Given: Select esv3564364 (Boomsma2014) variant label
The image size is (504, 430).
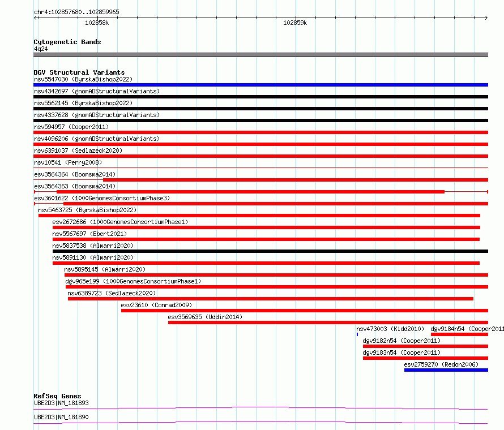Looking at the screenshot, I should [x=75, y=174].
